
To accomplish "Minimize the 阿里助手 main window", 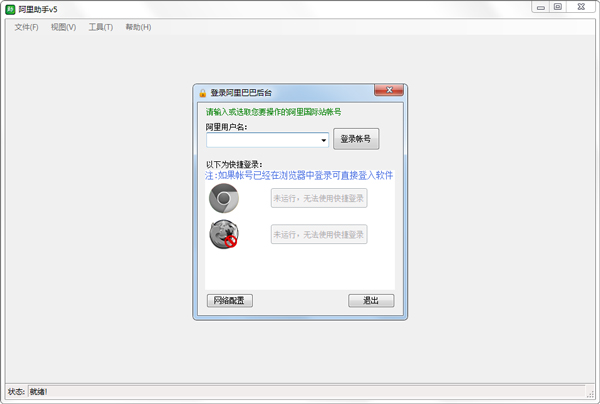I will (x=540, y=7).
